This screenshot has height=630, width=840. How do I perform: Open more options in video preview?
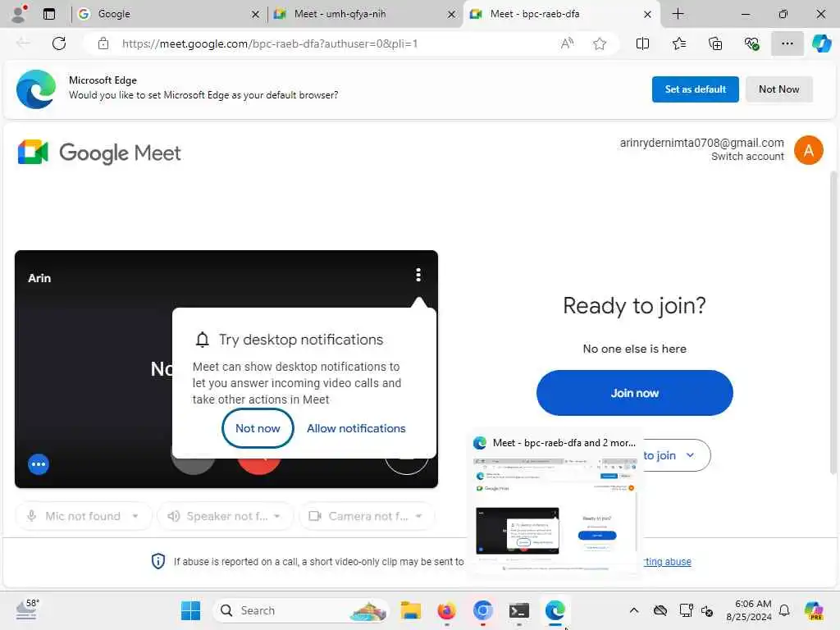(418, 275)
